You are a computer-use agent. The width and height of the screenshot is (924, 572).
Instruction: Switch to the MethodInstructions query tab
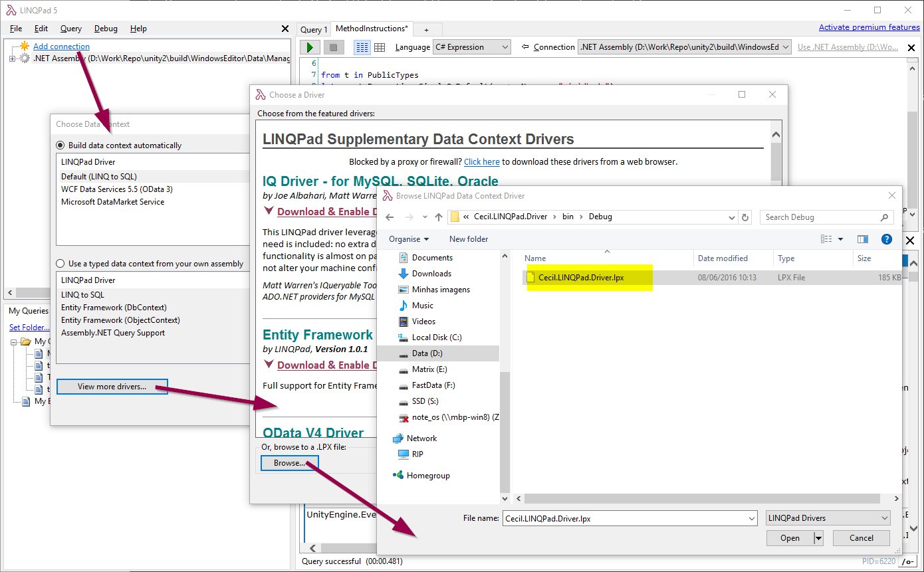click(371, 29)
